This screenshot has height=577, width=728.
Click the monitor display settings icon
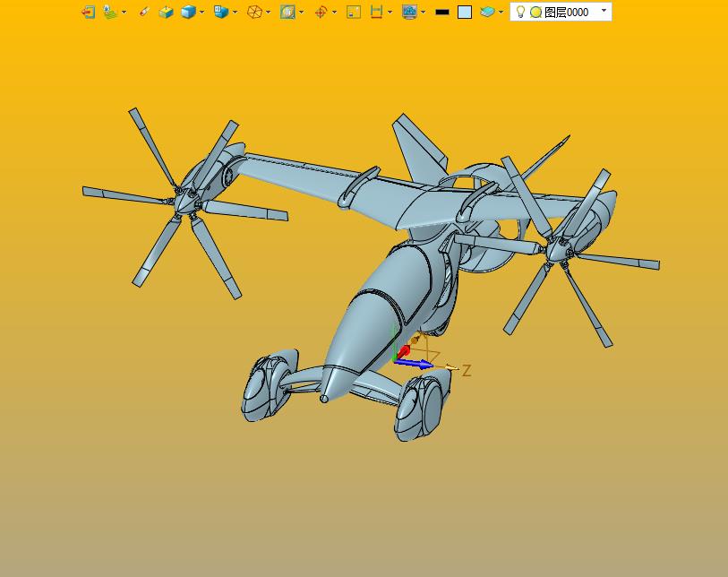[x=409, y=12]
